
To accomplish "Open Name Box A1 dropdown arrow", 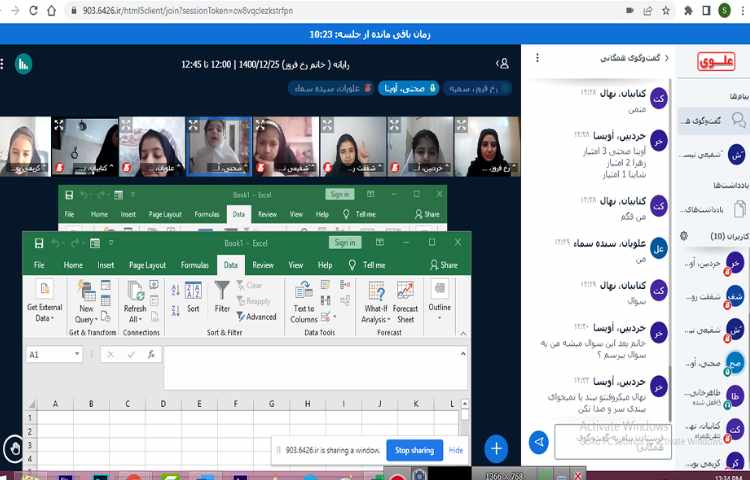I will 77,354.
